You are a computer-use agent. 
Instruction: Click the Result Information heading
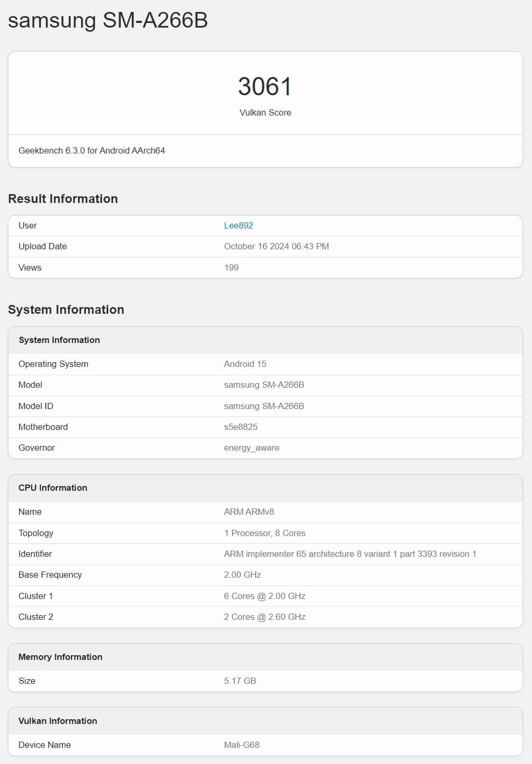point(63,199)
